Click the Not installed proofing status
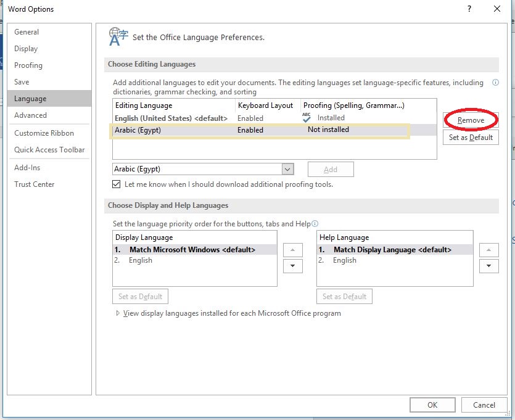The width and height of the screenshot is (515, 420). point(328,130)
